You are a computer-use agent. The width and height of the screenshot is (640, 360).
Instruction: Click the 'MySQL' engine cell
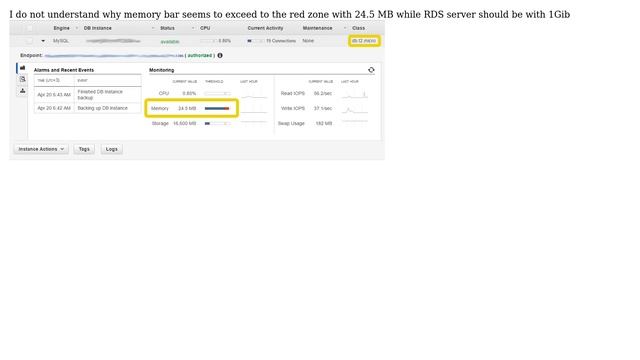coord(61,41)
